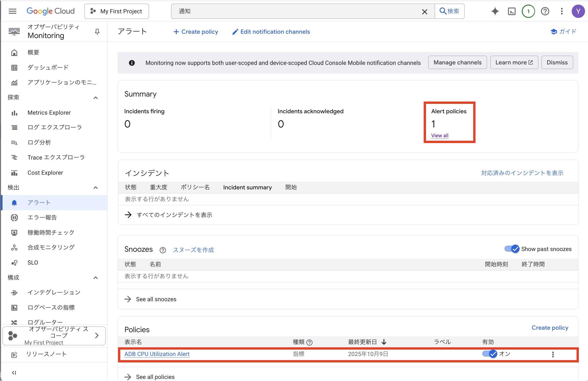The image size is (588, 381).
Task: Click into the search input field
Action: [297, 11]
